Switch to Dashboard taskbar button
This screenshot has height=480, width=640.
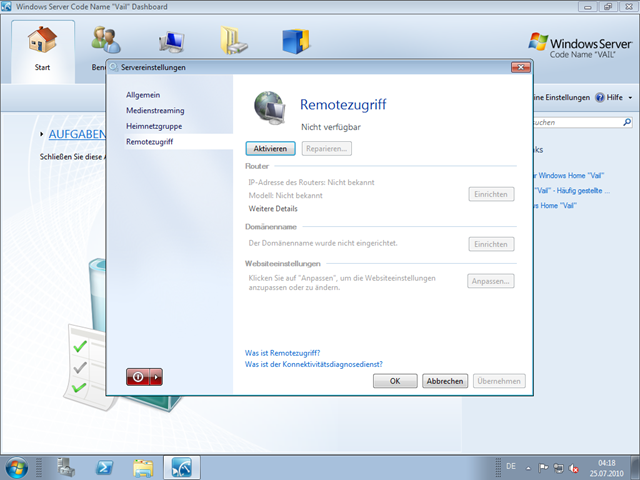coord(182,467)
